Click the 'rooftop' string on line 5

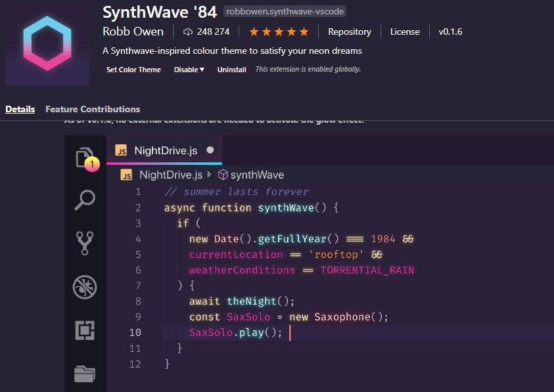[x=336, y=255]
